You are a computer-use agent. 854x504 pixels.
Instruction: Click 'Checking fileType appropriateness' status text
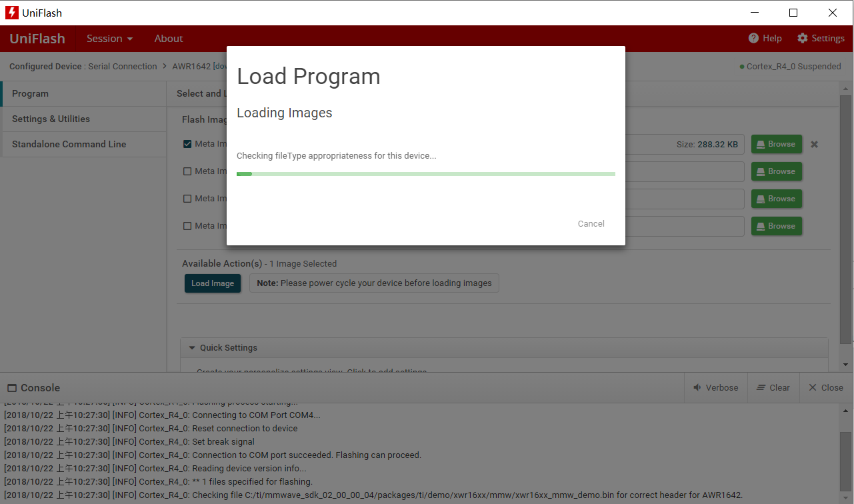pos(337,156)
